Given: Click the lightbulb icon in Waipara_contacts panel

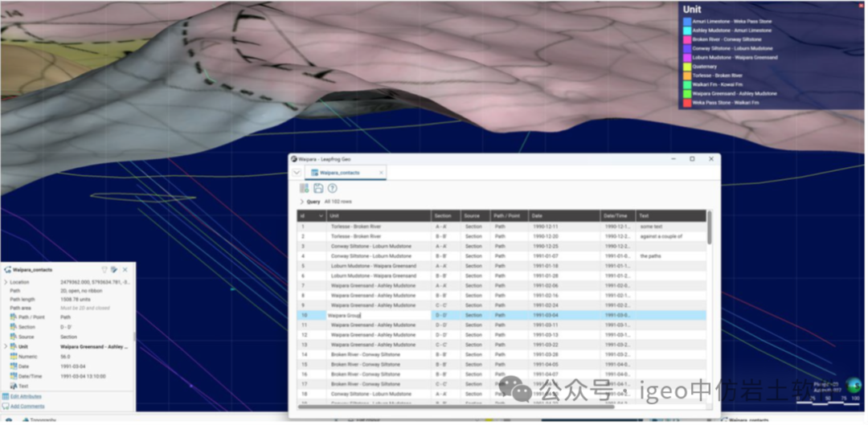Looking at the screenshot, I should pyautogui.click(x=104, y=270).
